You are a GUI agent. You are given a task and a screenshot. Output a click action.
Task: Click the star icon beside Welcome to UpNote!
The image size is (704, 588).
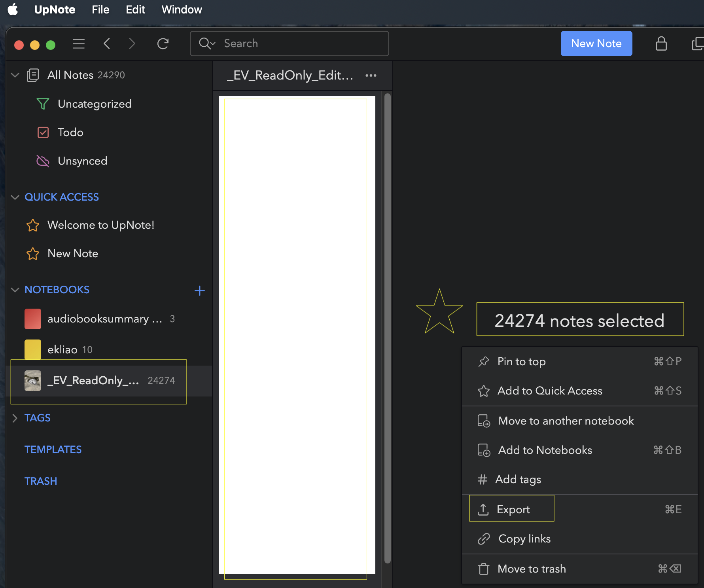[33, 225]
